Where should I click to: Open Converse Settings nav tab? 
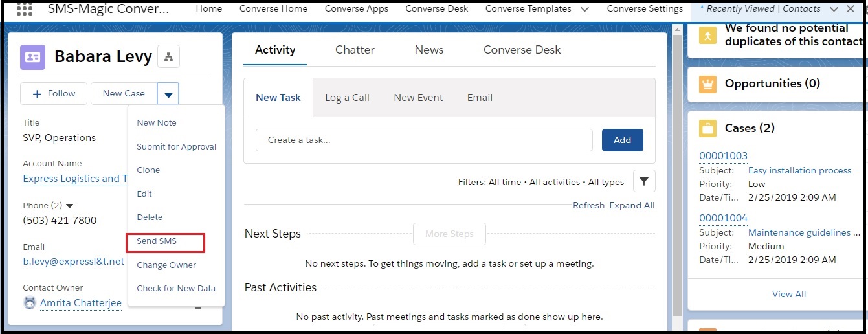(645, 9)
